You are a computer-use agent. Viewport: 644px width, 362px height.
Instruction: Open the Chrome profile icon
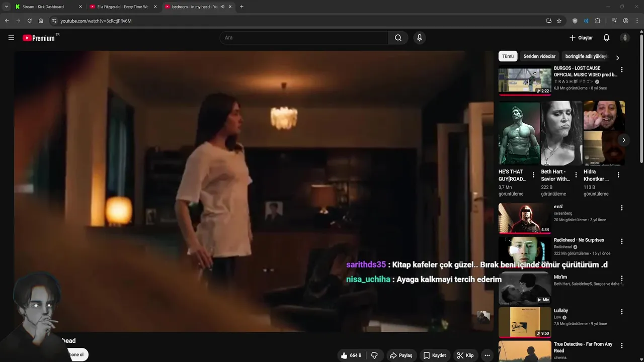click(626, 21)
